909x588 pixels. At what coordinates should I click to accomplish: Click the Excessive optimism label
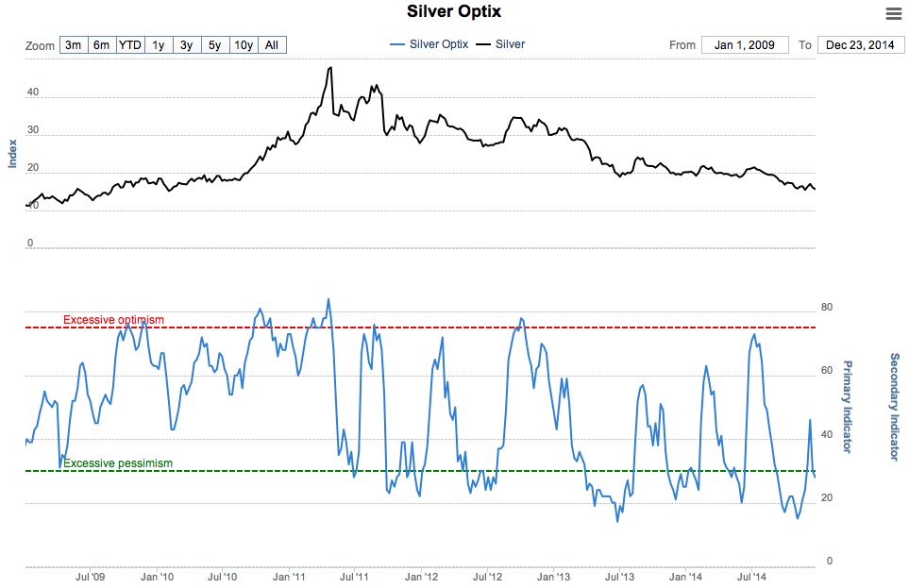(113, 320)
